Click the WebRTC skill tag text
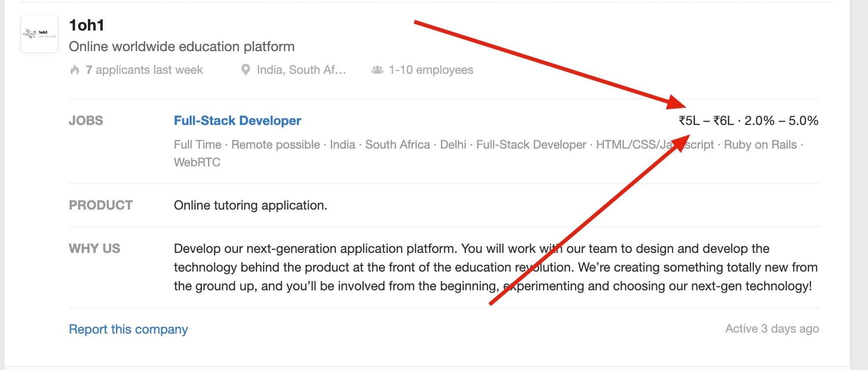The image size is (868, 370). (x=197, y=162)
